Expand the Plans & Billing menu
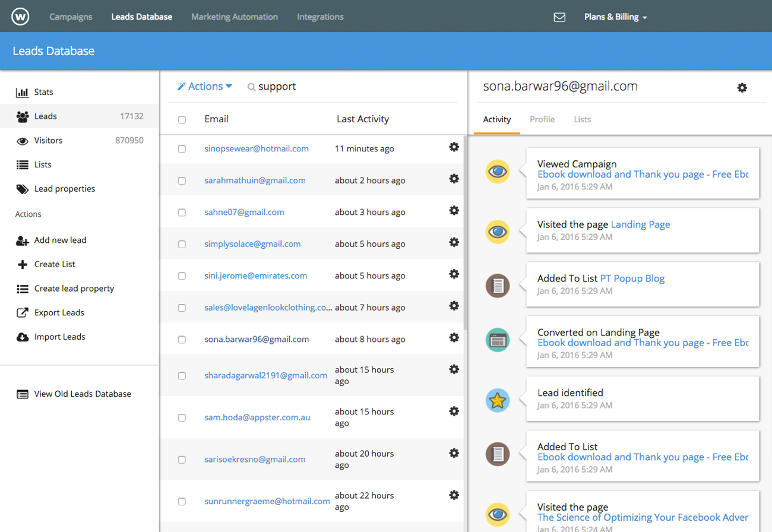The width and height of the screenshot is (772, 532). (x=615, y=17)
